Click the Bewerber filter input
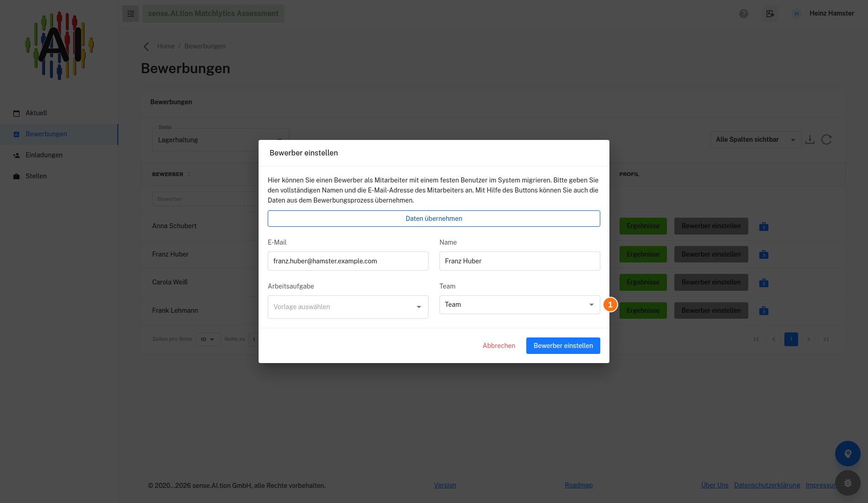This screenshot has width=868, height=503. 206,199
